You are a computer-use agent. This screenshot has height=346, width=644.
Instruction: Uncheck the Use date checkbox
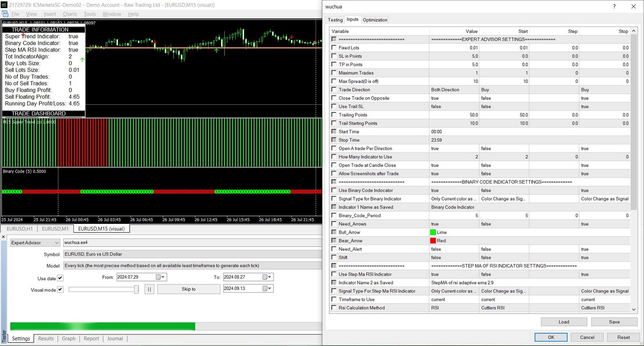coord(60,278)
